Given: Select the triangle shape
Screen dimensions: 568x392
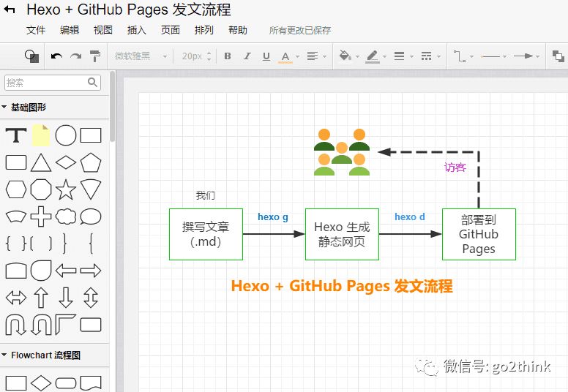Looking at the screenshot, I should pos(41,162).
